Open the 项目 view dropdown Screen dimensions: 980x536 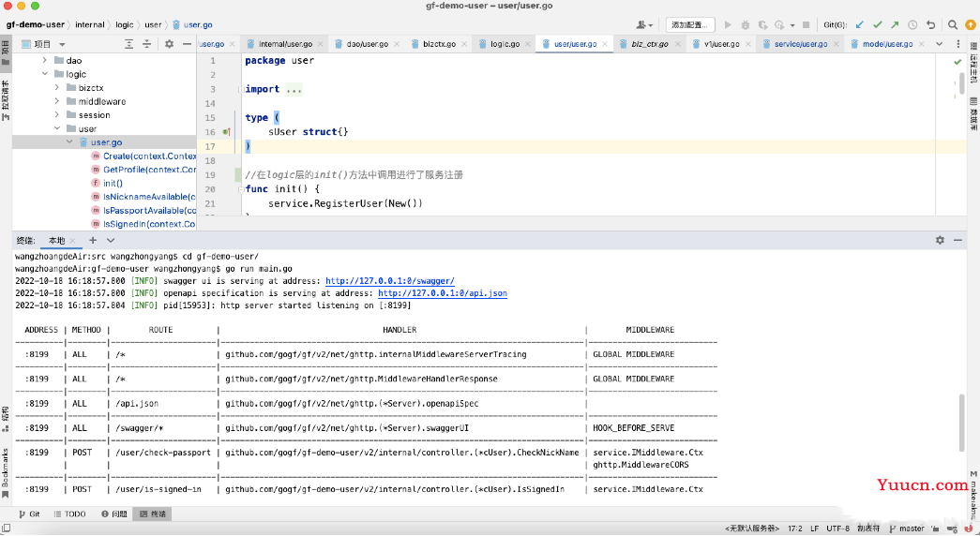pyautogui.click(x=62, y=44)
